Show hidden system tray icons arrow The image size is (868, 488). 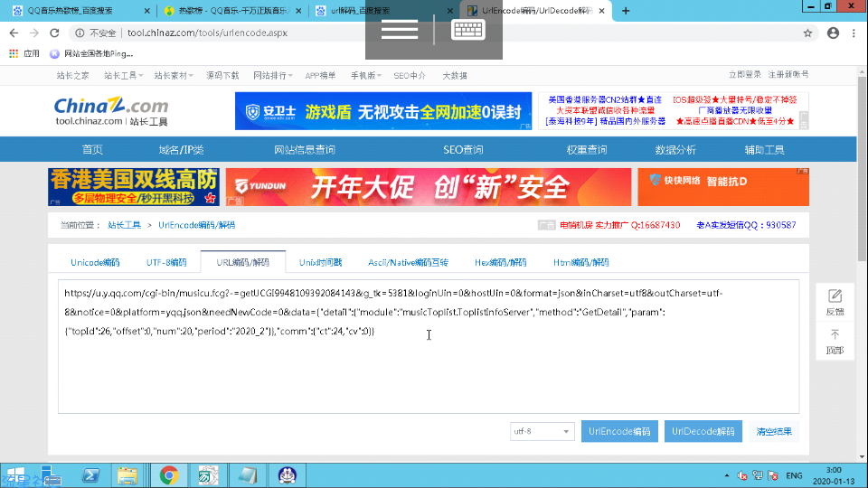[x=726, y=476]
